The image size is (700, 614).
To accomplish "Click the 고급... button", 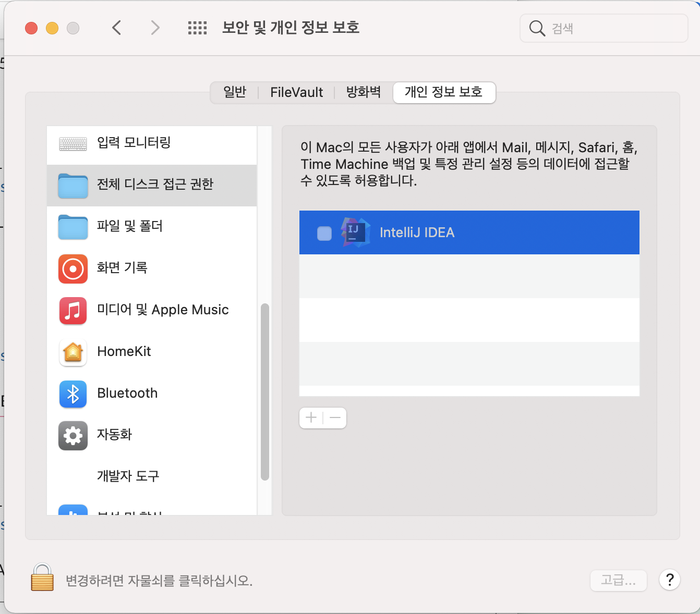I will (x=619, y=580).
